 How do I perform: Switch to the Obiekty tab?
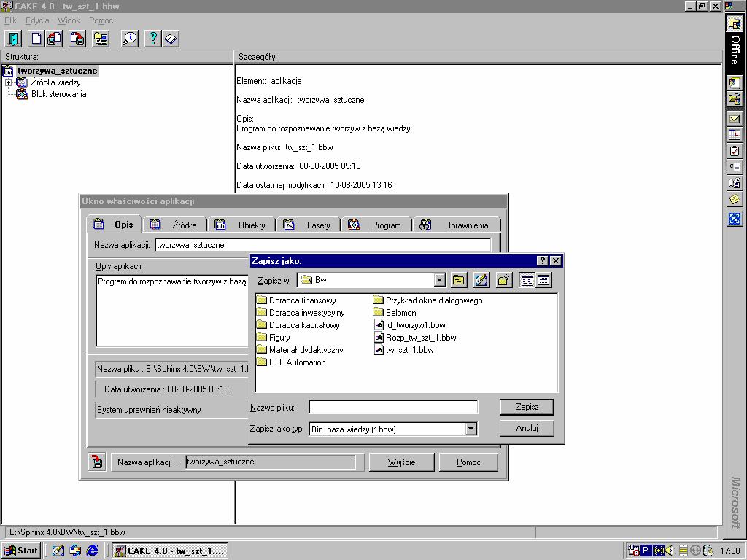pyautogui.click(x=242, y=225)
